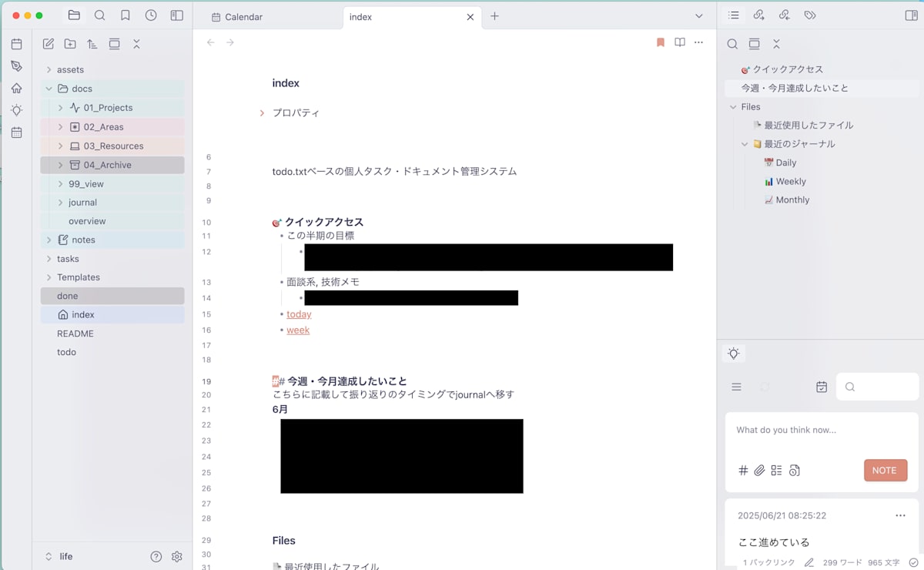Open the help icon
Screen dimensions: 924x570
pyautogui.click(x=156, y=556)
